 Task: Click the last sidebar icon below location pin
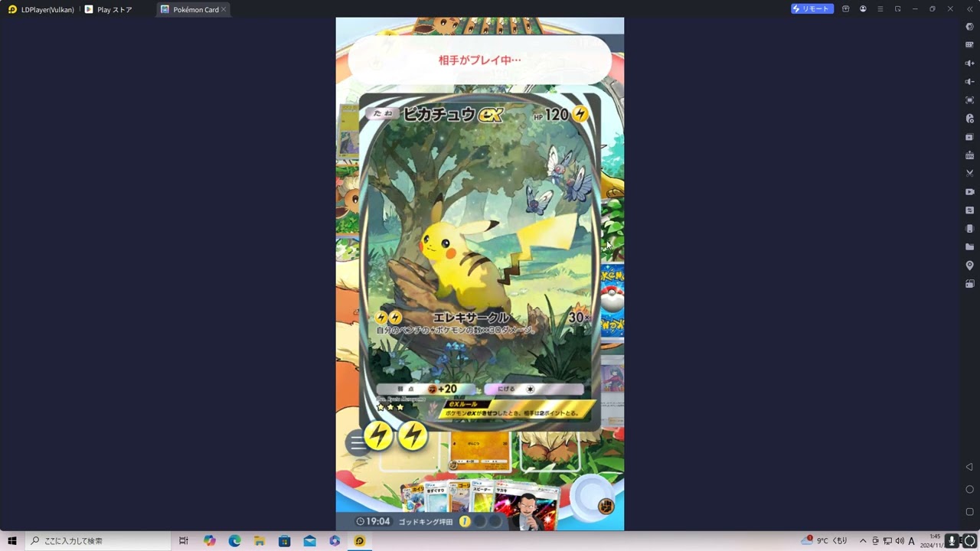click(x=969, y=284)
